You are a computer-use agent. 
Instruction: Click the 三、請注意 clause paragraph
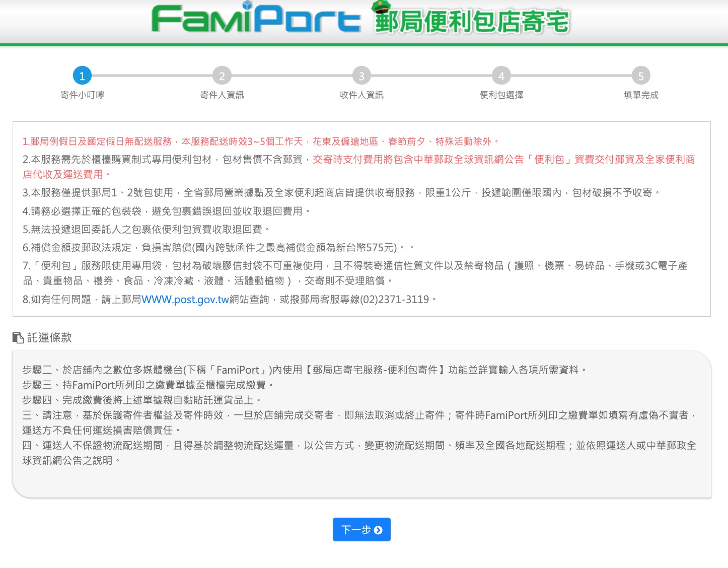(360, 423)
